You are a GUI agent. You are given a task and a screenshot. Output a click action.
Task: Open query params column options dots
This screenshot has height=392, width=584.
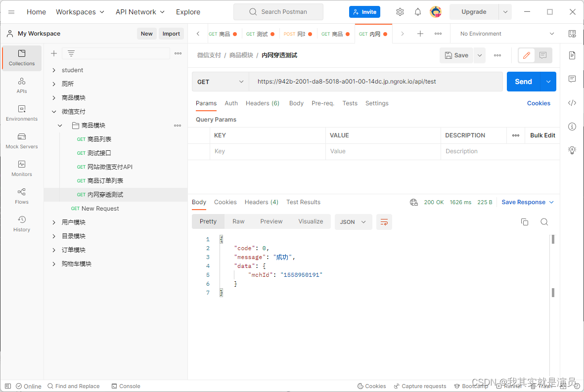pos(515,135)
